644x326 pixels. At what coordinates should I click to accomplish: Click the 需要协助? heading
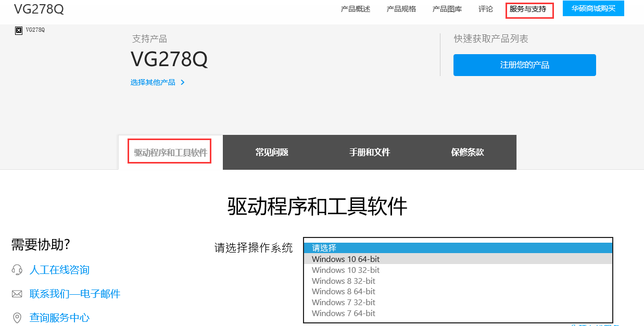[41, 245]
